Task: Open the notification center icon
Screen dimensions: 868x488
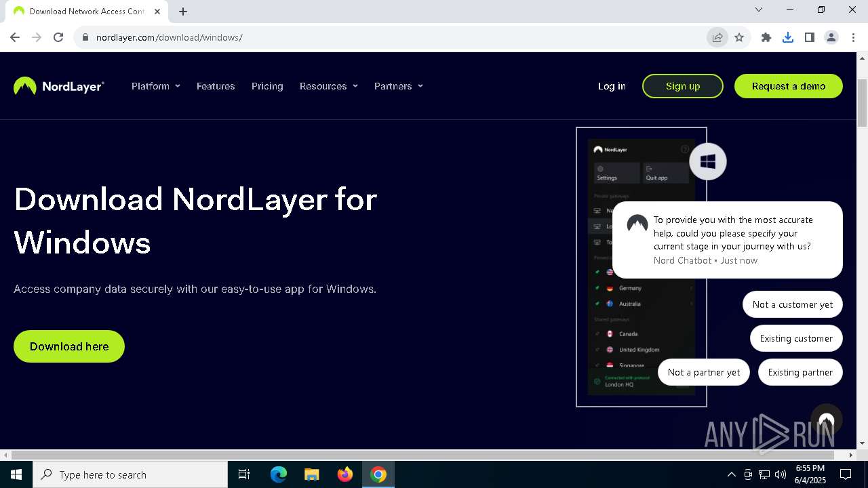Action: [846, 474]
